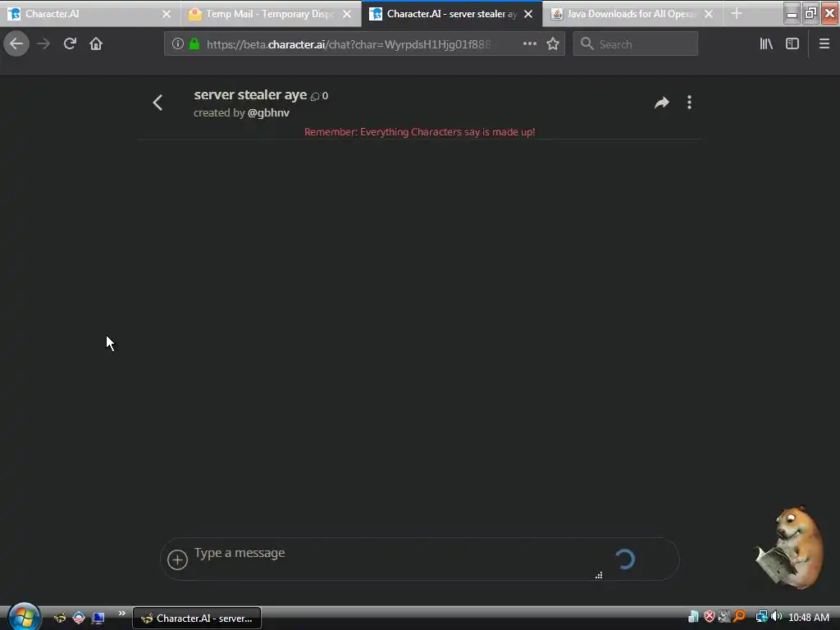Expand quick launch overflow chevrons
This screenshot has width=840, height=630.
pyautogui.click(x=121, y=613)
